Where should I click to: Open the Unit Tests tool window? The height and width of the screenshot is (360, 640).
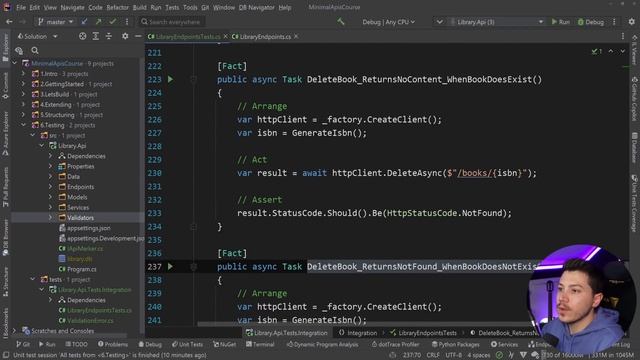click(187, 344)
